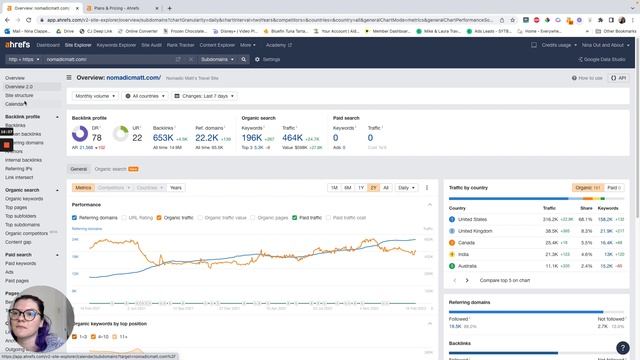Select the Years chart tab
Screen dimensions: 640x360
tap(176, 188)
